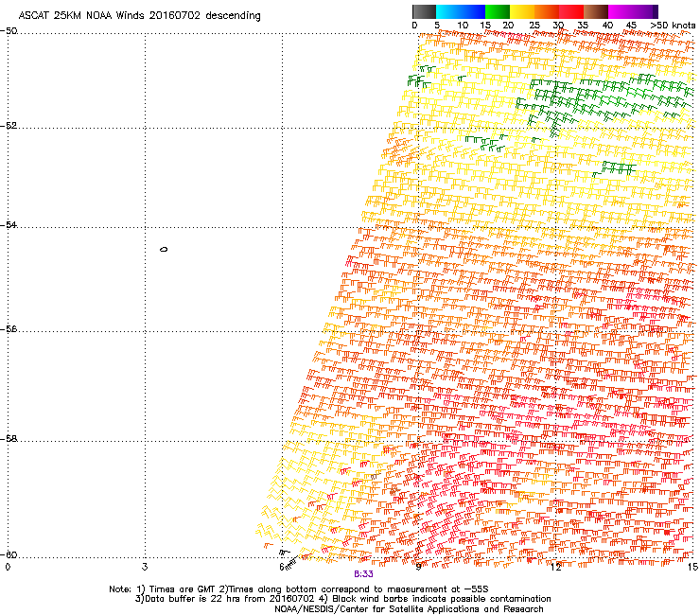
Task: Select the green 15-20 knots legend swatch
Action: click(498, 11)
